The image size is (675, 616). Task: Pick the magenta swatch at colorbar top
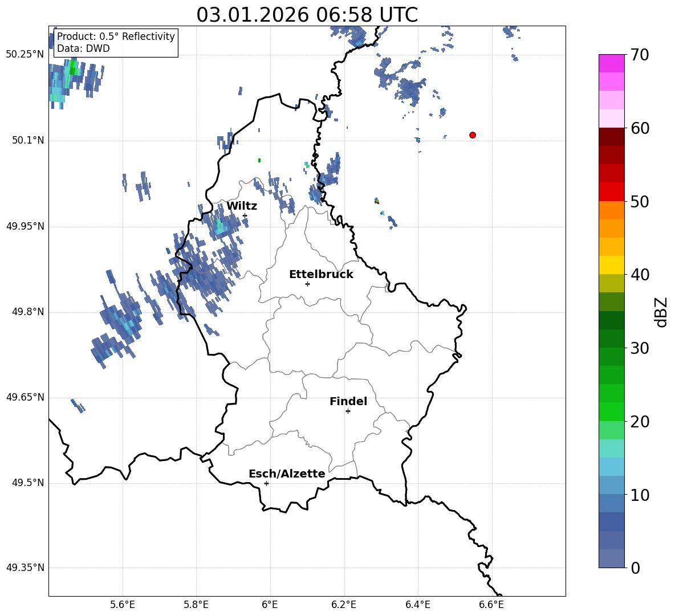(x=612, y=63)
